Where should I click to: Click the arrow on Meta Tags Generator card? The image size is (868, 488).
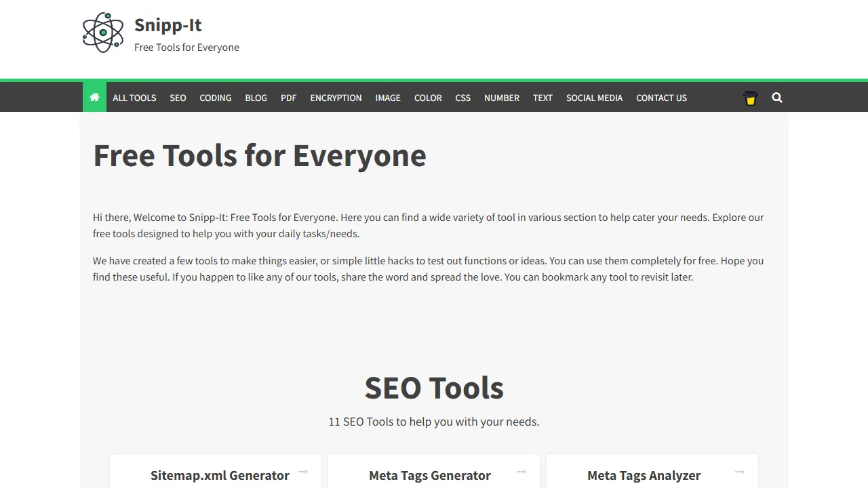(521, 472)
